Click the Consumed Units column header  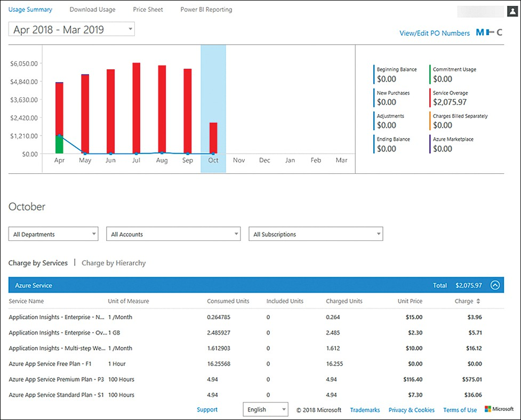(228, 301)
